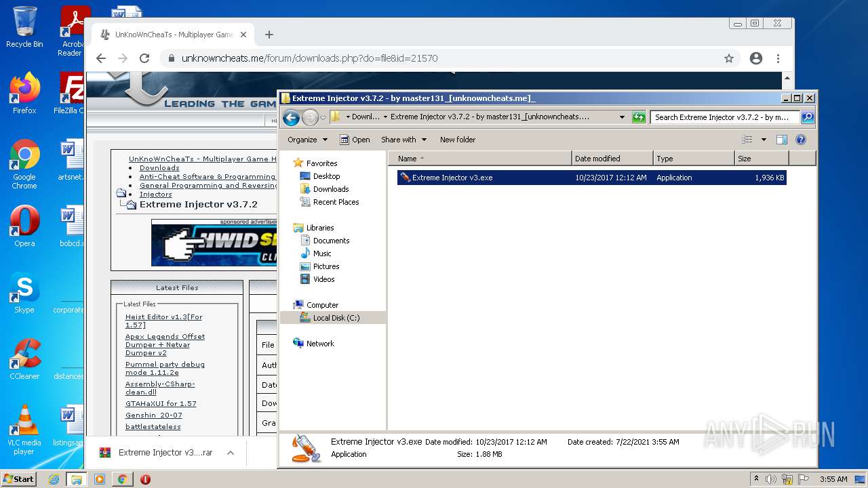This screenshot has width=868, height=488.
Task: Sort files by Type column
Action: point(694,159)
